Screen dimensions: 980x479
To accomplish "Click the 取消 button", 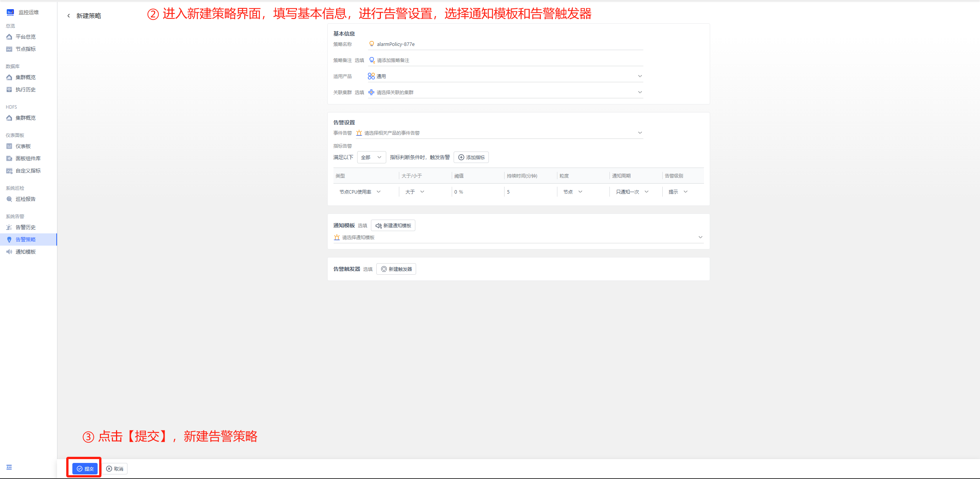I will point(115,469).
